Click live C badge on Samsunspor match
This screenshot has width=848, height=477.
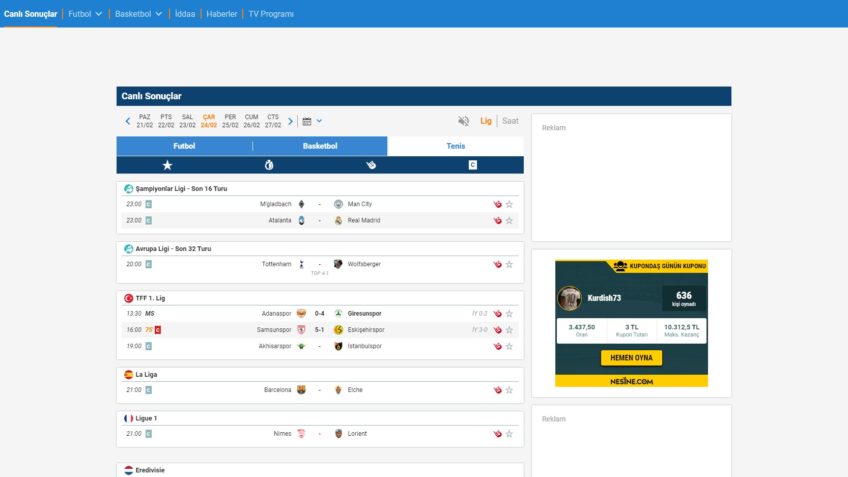[x=157, y=329]
